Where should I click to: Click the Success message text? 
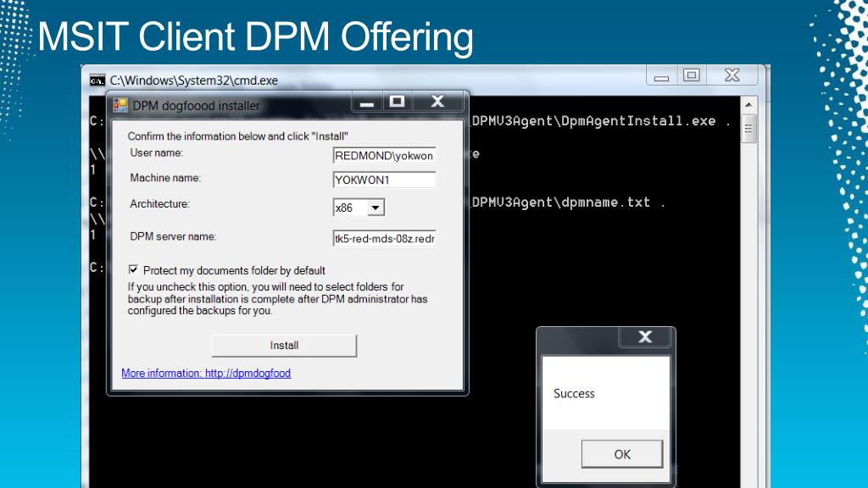coord(574,393)
